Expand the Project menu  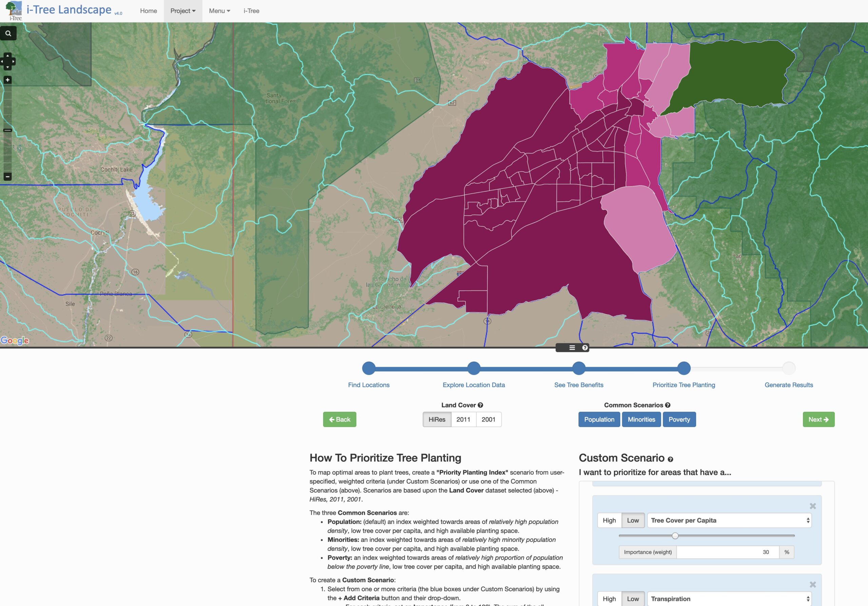(x=183, y=11)
